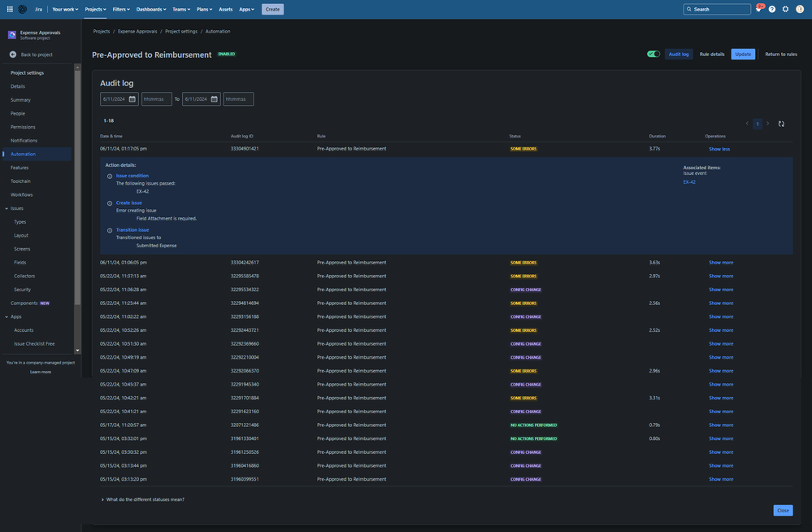
Task: Open Notifications in the sidebar
Action: 24,141
